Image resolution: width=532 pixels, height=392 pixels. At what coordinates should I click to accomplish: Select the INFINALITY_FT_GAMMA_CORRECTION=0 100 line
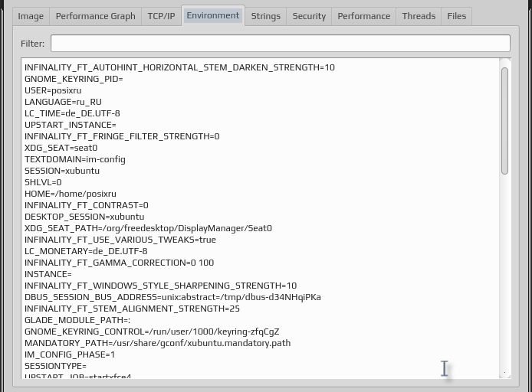coord(119,263)
